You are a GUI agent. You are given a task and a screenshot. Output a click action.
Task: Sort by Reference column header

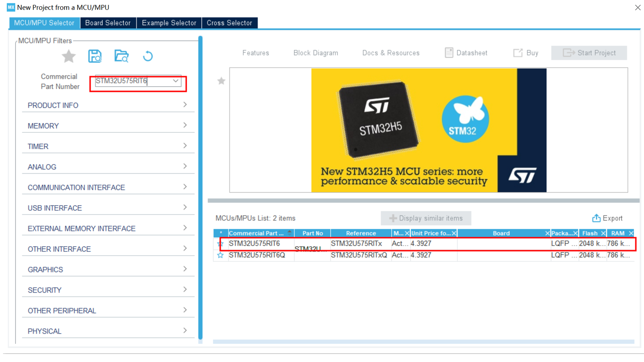pos(361,233)
